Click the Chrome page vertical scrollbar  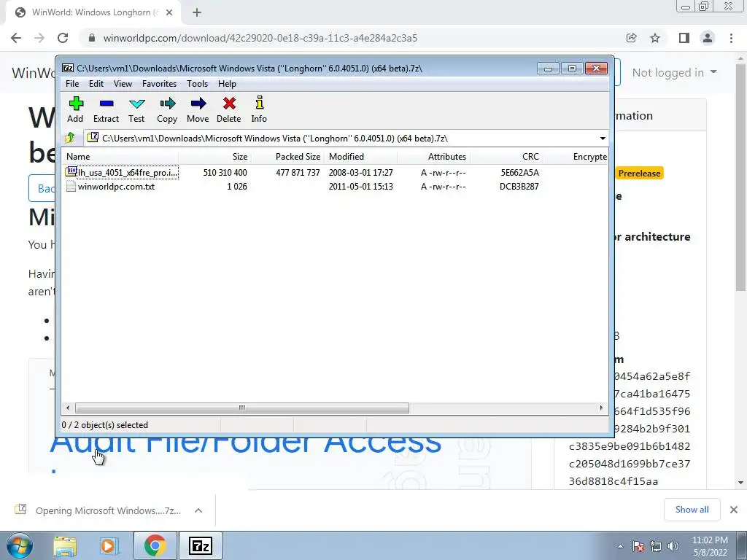pyautogui.click(x=741, y=176)
